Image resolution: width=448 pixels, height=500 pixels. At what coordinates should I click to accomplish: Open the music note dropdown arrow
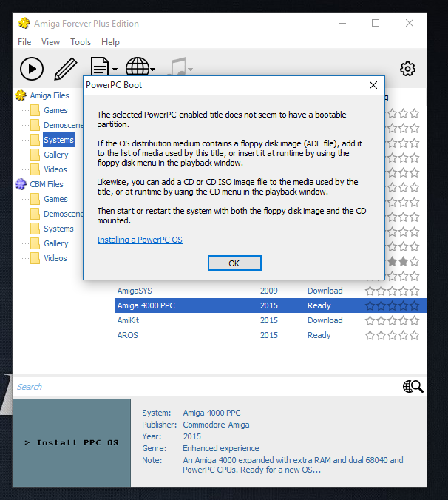click(190, 70)
